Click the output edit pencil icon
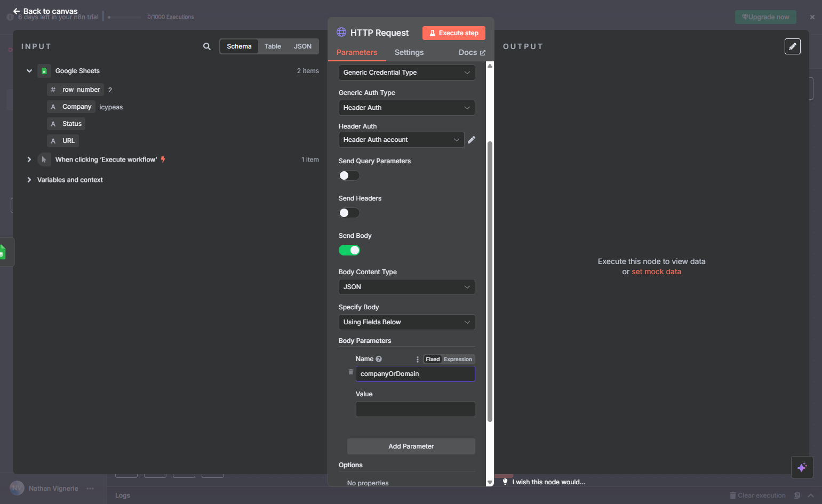This screenshot has height=504, width=822. click(x=793, y=46)
